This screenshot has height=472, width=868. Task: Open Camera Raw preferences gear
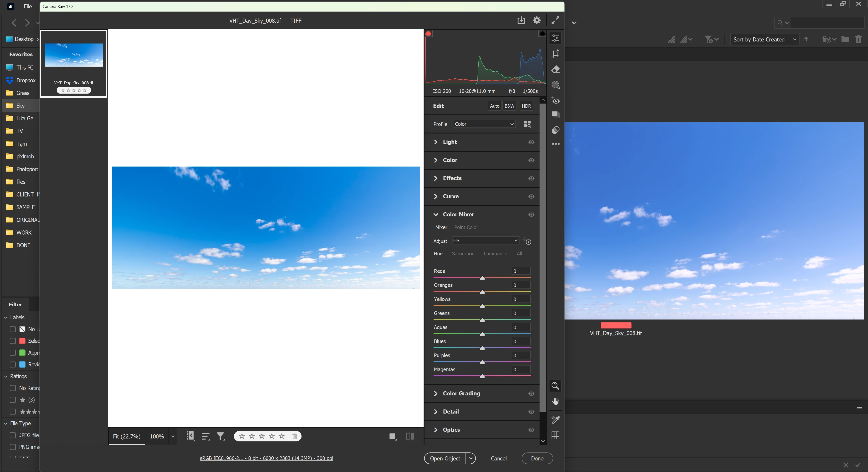coord(537,20)
